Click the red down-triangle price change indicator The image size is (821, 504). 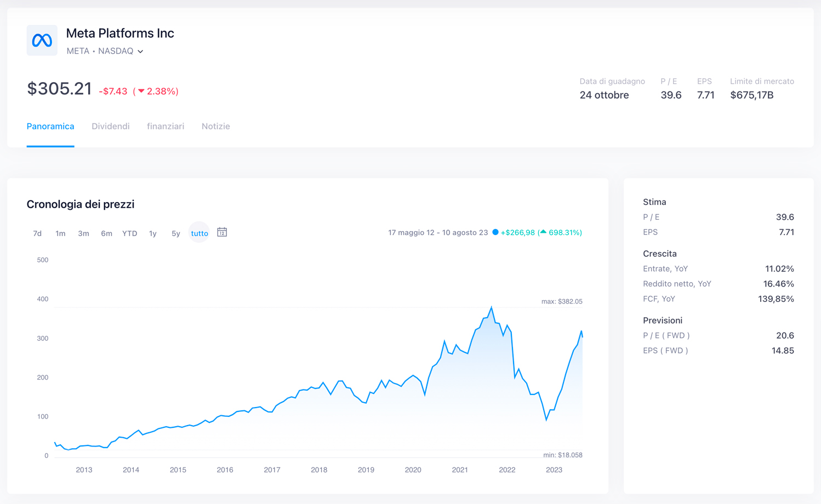point(141,91)
